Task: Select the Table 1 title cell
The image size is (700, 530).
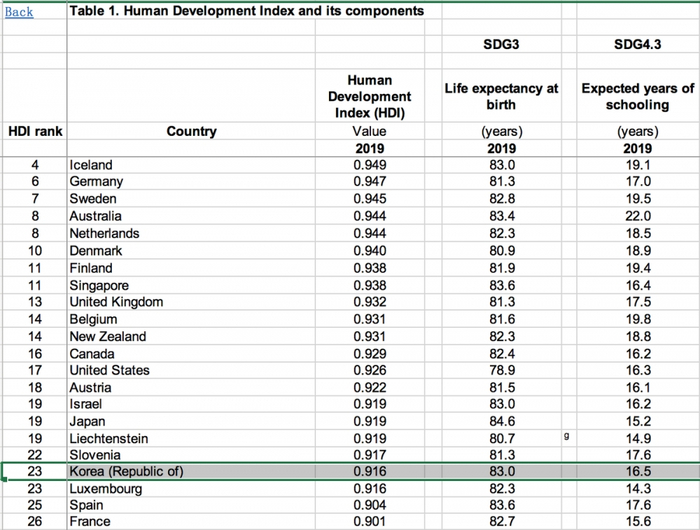Action: point(246,12)
